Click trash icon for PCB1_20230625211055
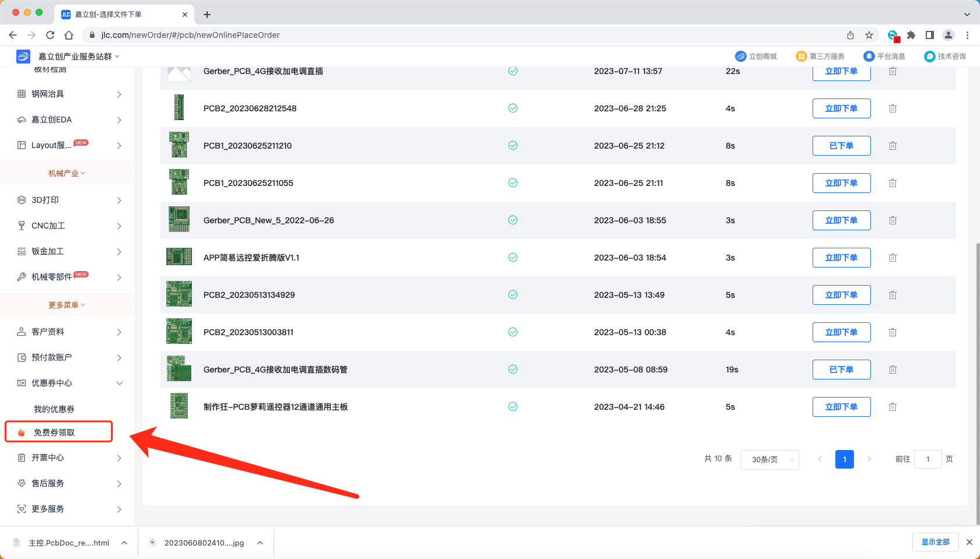The width and height of the screenshot is (980, 559). pyautogui.click(x=892, y=183)
